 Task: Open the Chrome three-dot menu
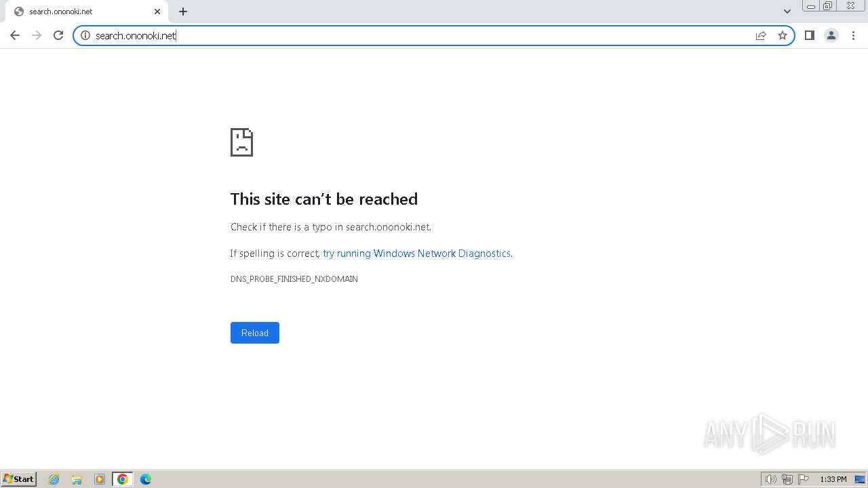coord(853,35)
